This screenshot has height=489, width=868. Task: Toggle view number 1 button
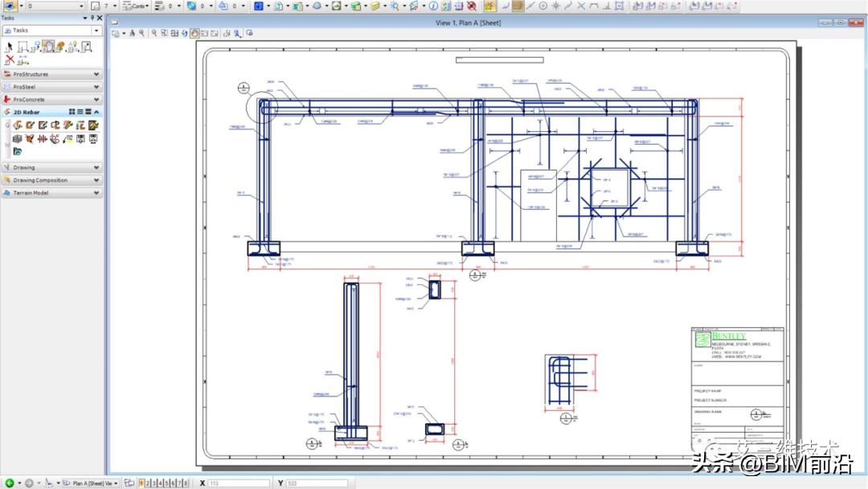[141, 483]
